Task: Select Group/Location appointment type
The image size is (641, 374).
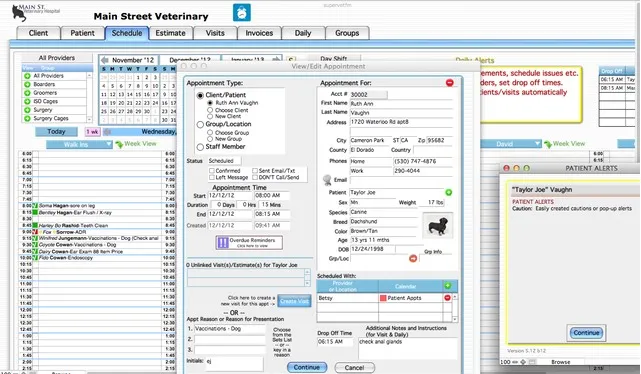Action: 200,125
